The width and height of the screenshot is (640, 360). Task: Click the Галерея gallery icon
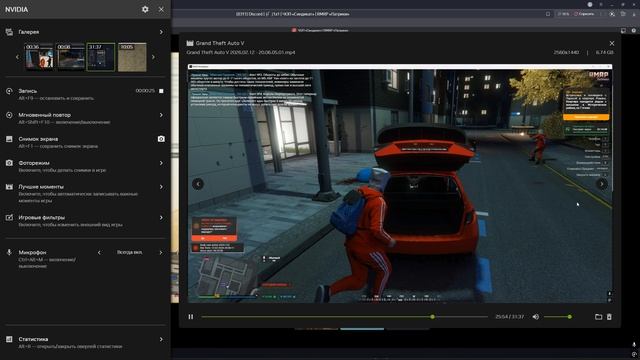[9, 32]
